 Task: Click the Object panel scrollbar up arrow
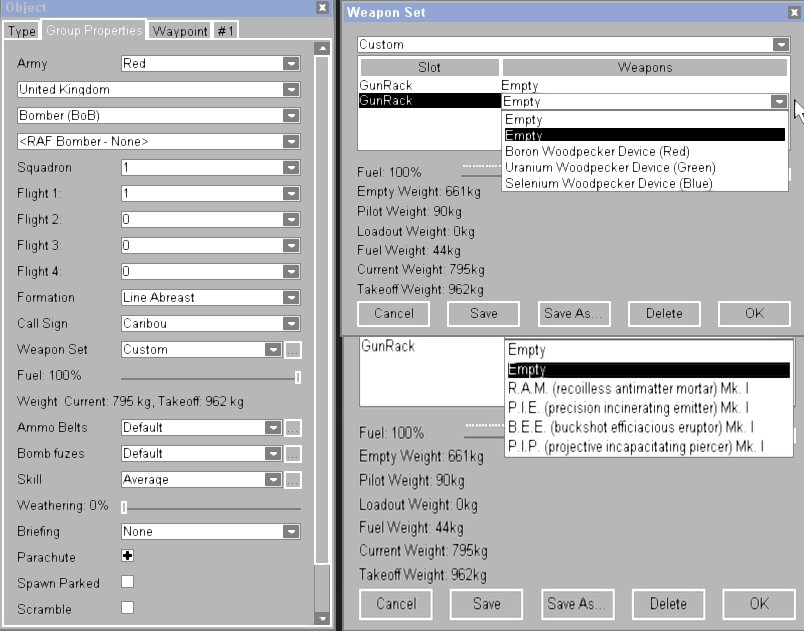click(322, 49)
